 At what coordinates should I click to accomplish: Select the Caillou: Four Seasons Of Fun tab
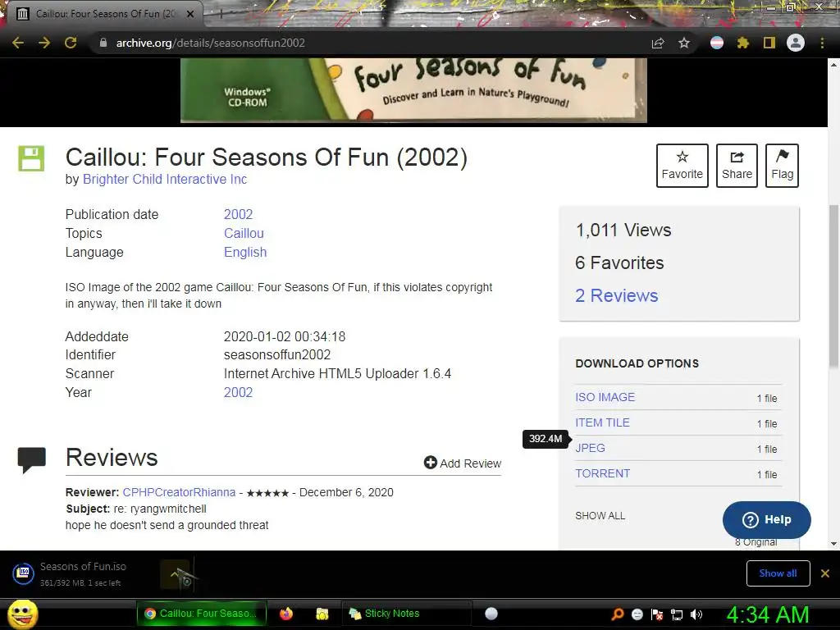(104, 14)
